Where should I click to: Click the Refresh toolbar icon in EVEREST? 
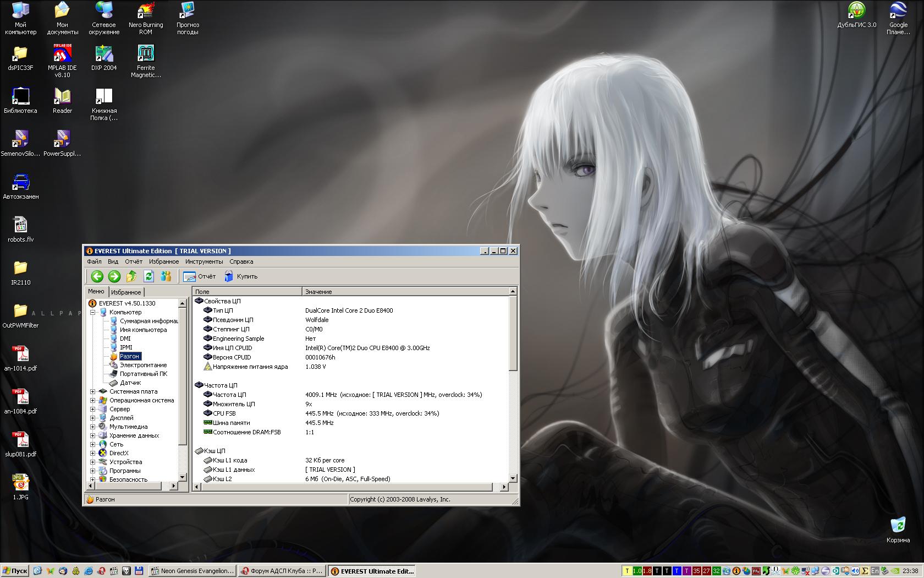tap(148, 276)
